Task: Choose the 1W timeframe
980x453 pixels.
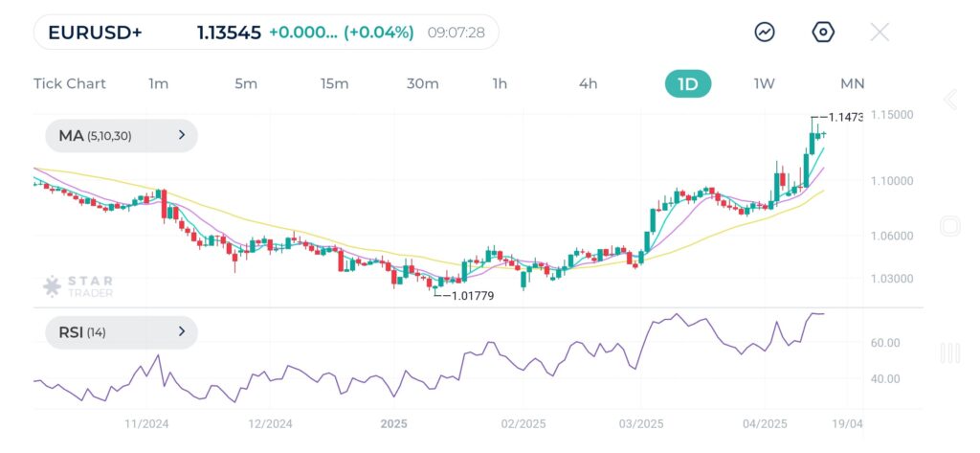Action: click(764, 84)
